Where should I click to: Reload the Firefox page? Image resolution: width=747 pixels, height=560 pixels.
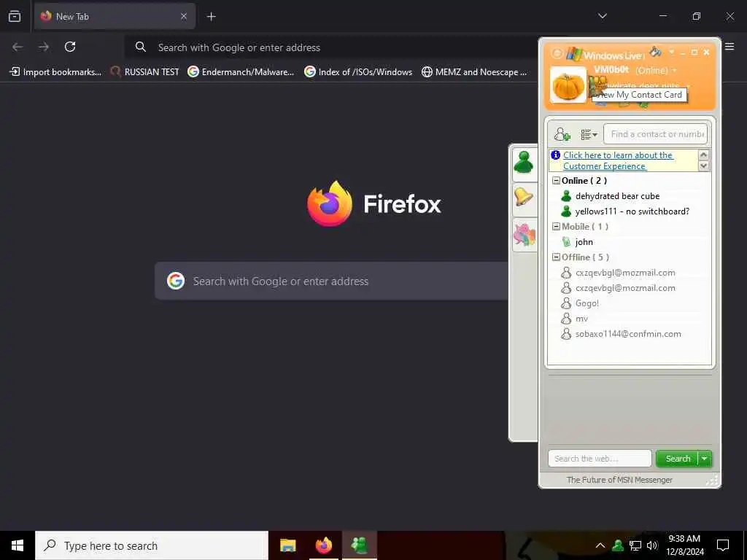(70, 47)
